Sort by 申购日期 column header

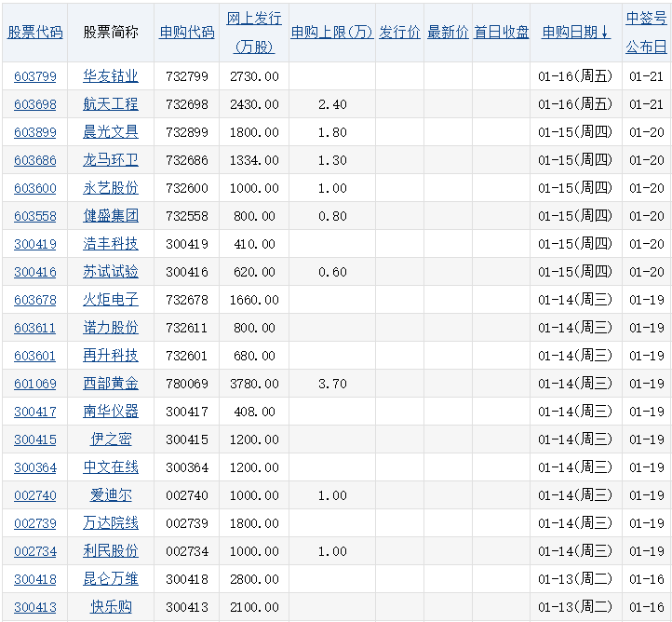pos(575,33)
